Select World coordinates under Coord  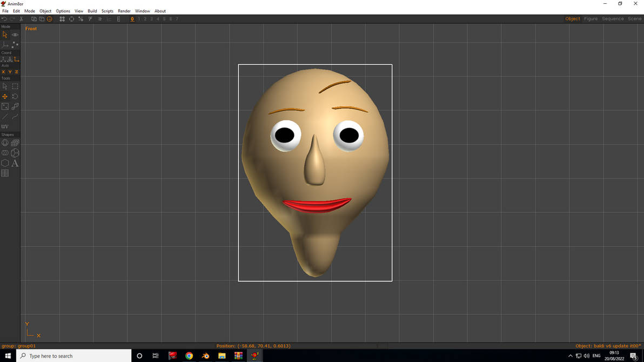tap(3, 59)
